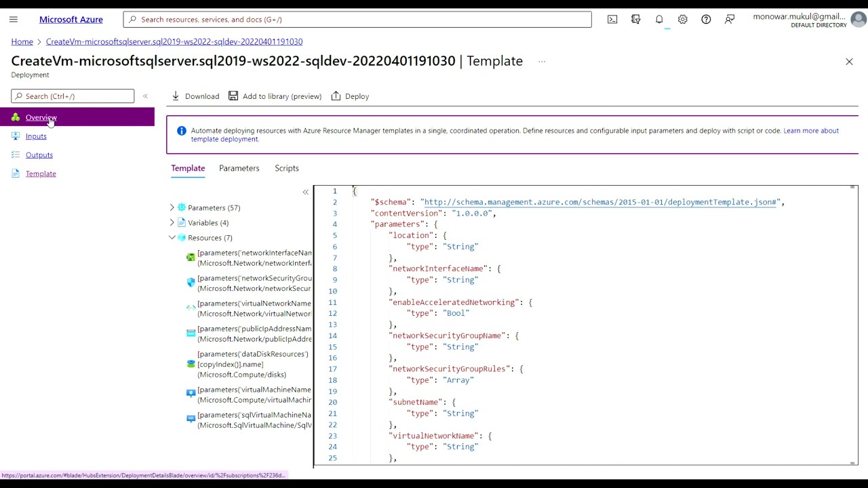Click the virtual network resource icon
The width and height of the screenshot is (868, 488).
pos(191,308)
